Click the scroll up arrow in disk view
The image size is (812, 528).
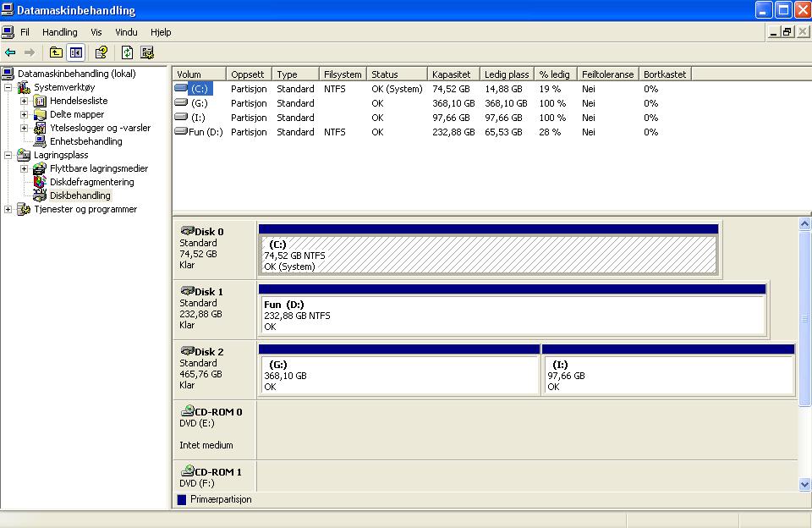point(804,224)
